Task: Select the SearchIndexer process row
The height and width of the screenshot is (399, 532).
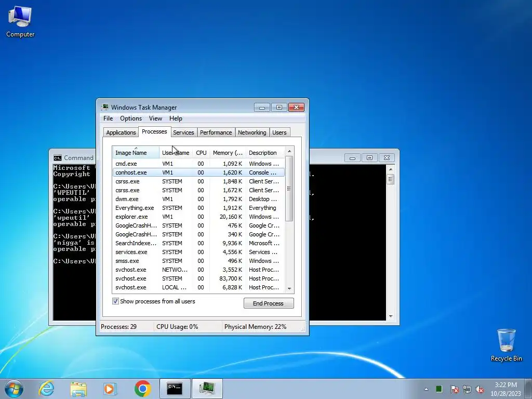Action: (198, 243)
